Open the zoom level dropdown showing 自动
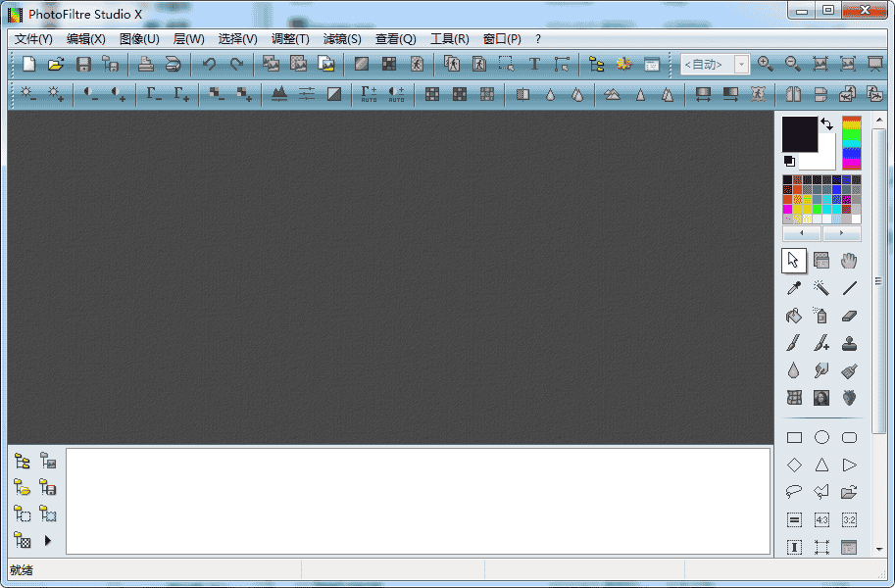 point(742,65)
